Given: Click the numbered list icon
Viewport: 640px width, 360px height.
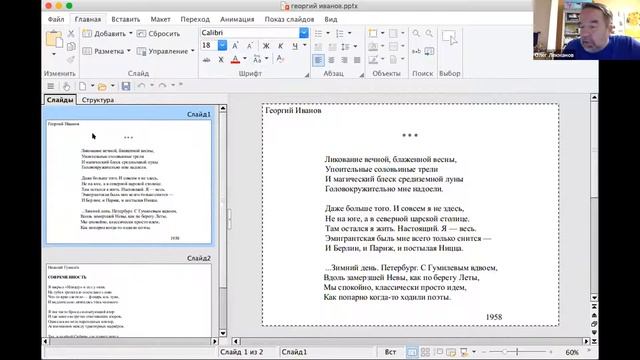Looking at the screenshot, I should coord(340,33).
